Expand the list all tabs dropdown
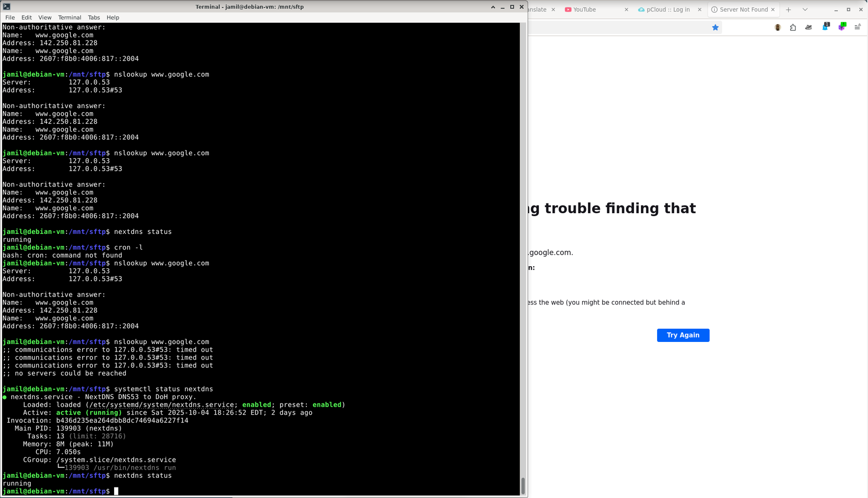This screenshot has height=498, width=868. [805, 10]
